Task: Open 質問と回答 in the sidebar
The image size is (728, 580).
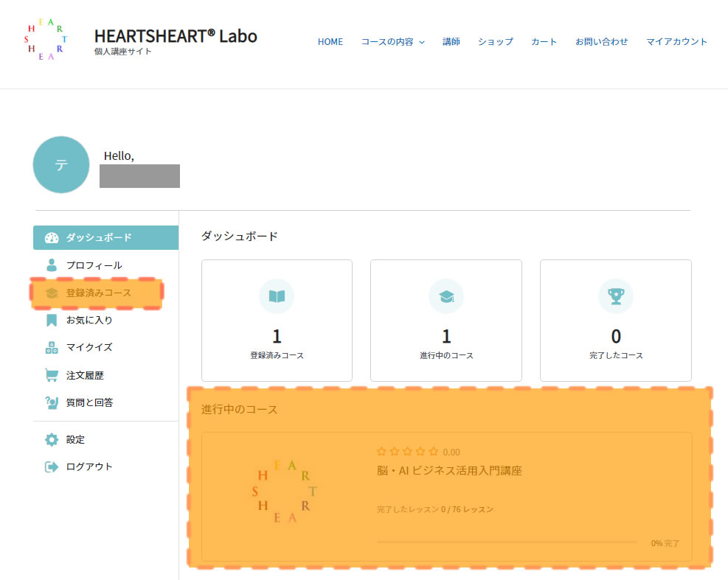Action: [x=89, y=402]
